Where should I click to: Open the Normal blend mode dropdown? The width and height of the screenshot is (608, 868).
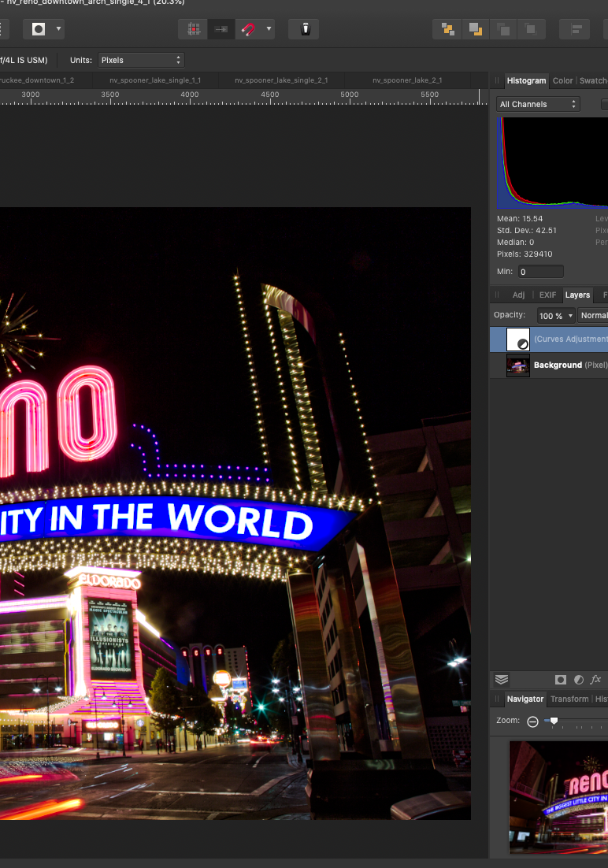pyautogui.click(x=593, y=315)
